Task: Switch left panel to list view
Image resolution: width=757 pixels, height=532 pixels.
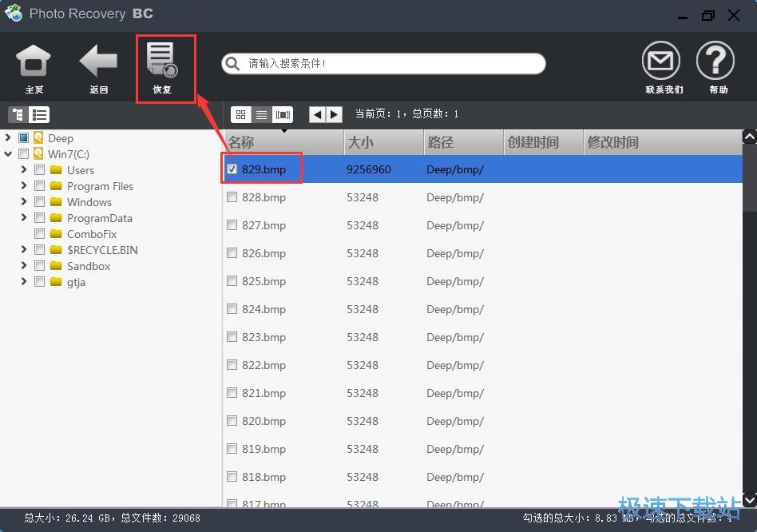Action: point(39,114)
